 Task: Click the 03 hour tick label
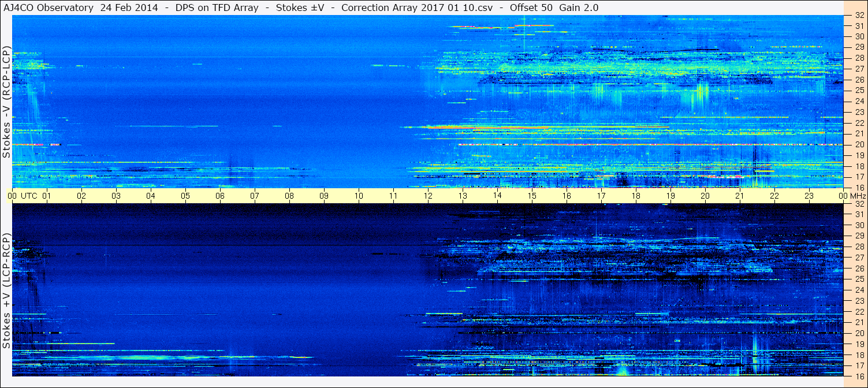tap(116, 196)
